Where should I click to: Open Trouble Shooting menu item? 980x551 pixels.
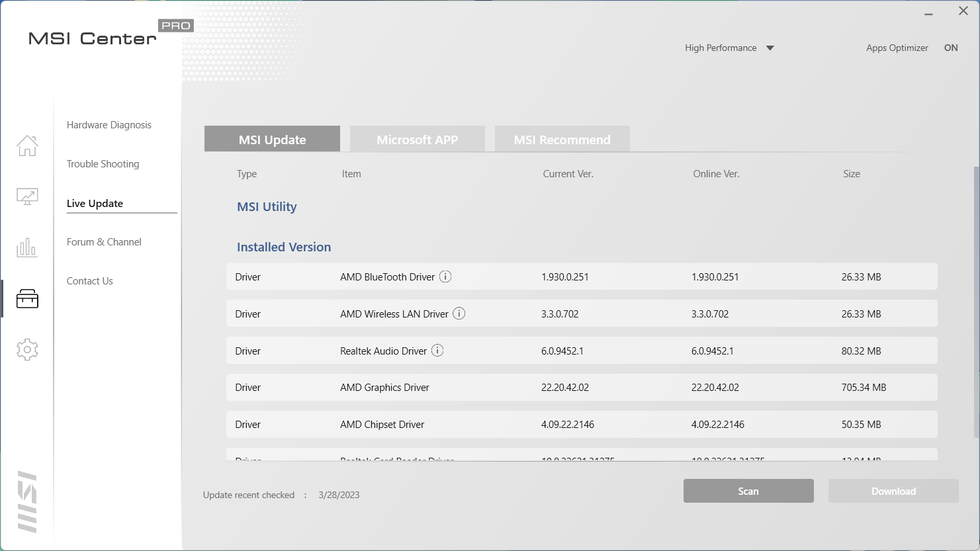103,164
